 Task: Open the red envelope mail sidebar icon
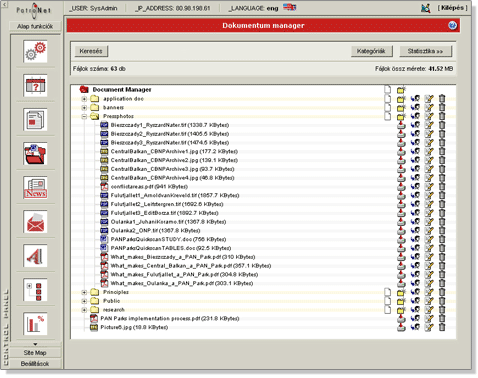point(35,222)
